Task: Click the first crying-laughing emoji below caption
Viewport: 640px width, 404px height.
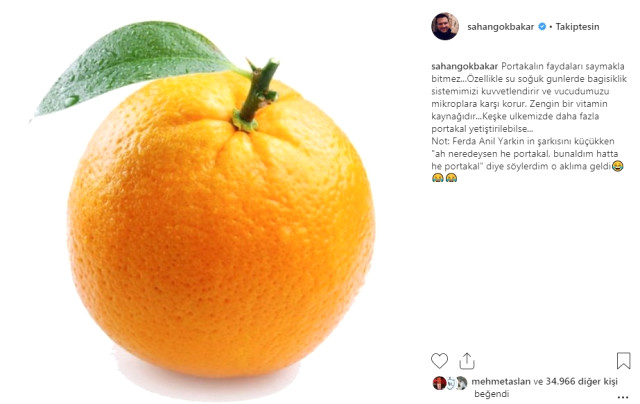Action: pyautogui.click(x=438, y=178)
